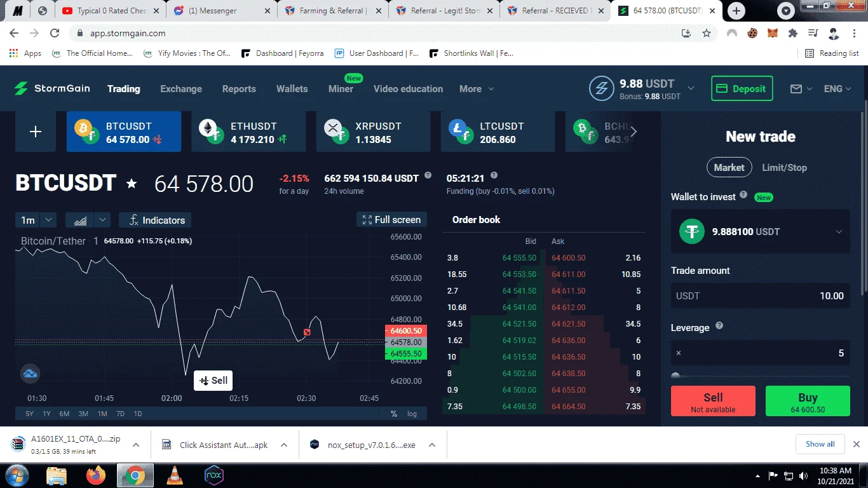868x488 pixels.
Task: Open Nox player from the taskbar
Action: pos(214,475)
